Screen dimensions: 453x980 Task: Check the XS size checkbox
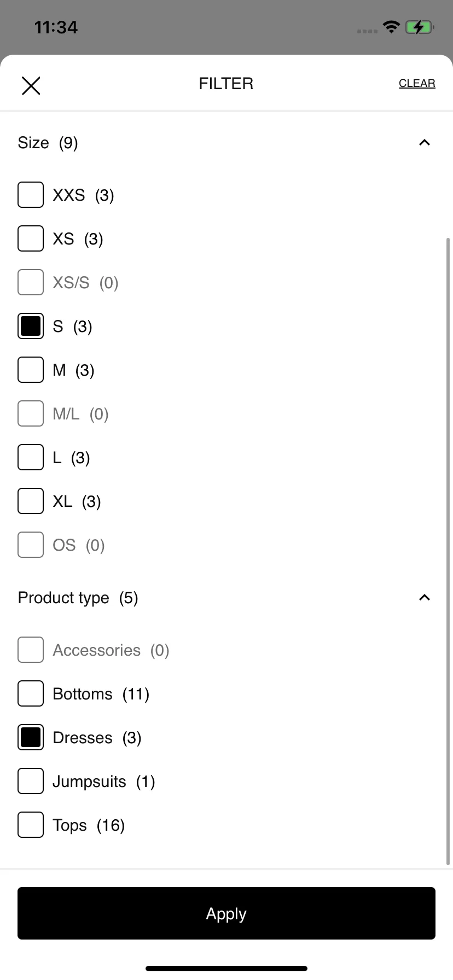click(x=31, y=238)
